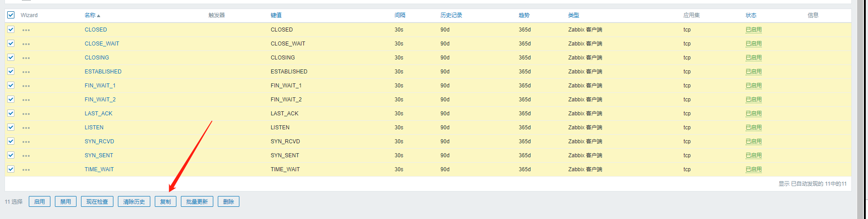Click the 批量更新 button
868x219 pixels.
click(197, 201)
